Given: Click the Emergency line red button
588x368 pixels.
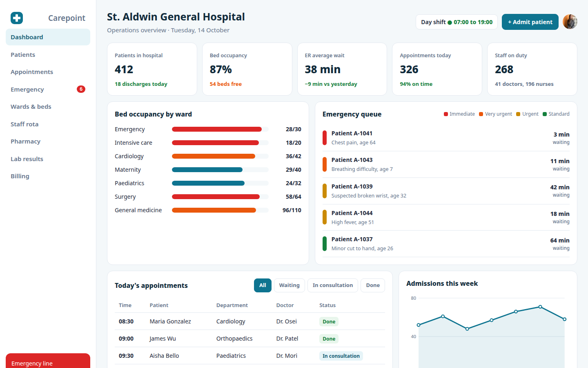Looking at the screenshot, I should (x=48, y=361).
